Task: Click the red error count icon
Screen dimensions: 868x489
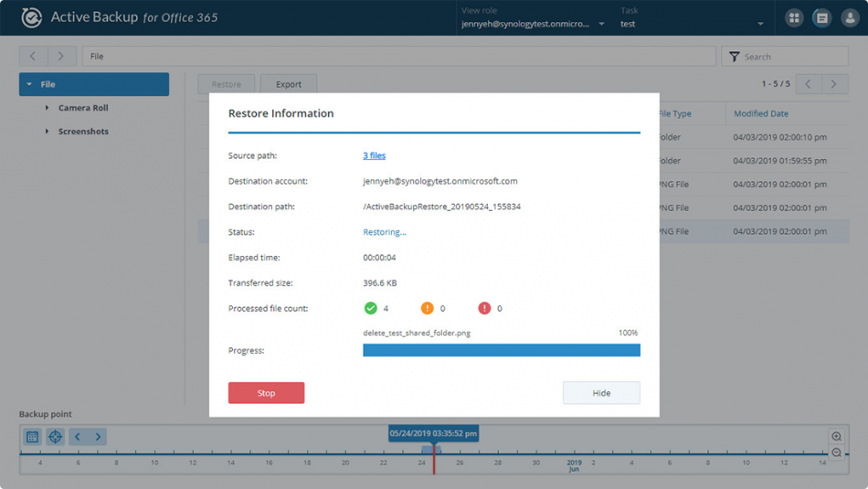Action: click(x=484, y=308)
